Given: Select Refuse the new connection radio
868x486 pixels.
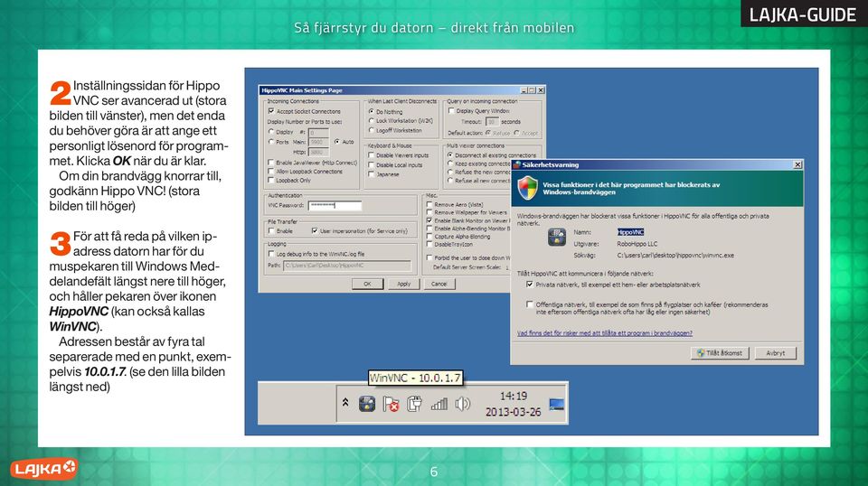Looking at the screenshot, I should point(450,172).
